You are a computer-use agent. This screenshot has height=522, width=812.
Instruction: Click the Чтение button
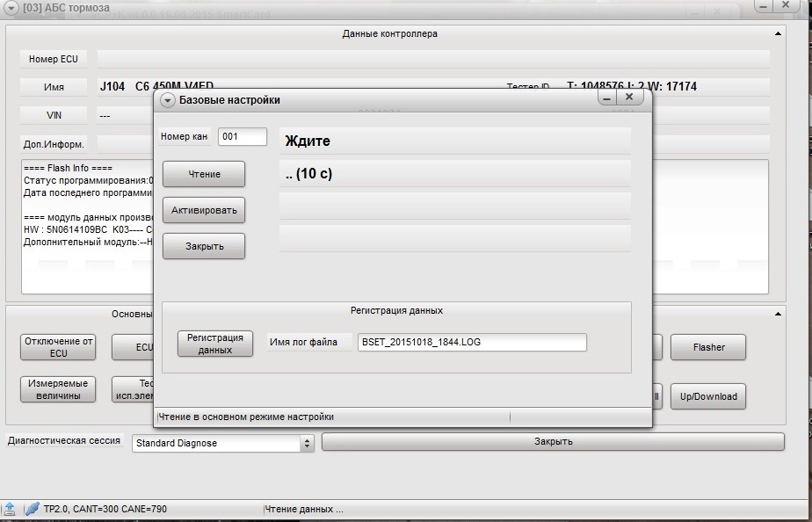204,175
